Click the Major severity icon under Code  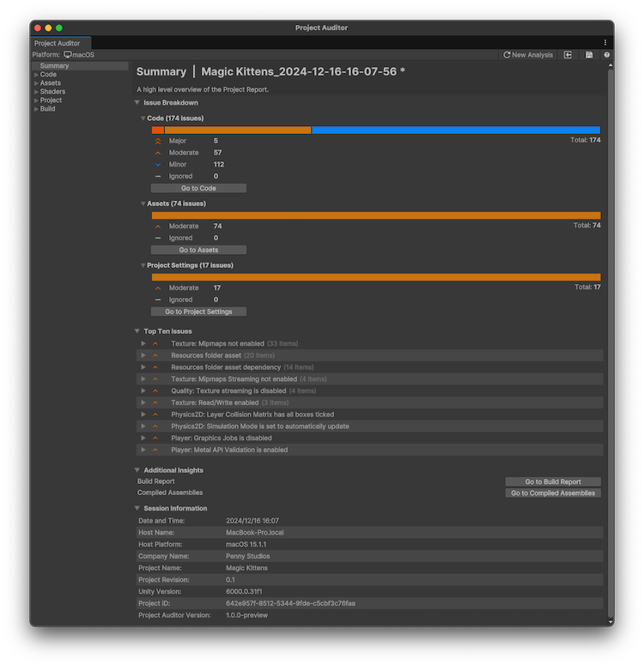158,141
